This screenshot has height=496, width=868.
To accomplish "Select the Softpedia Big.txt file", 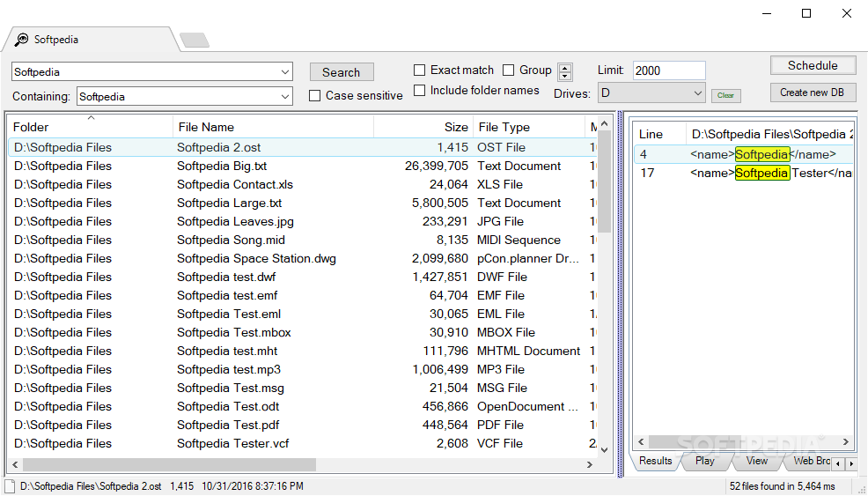I will tap(222, 166).
